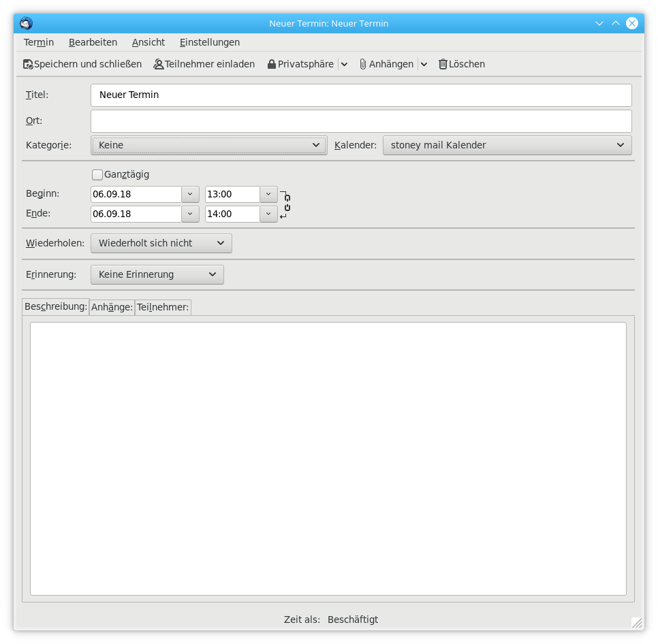The image size is (658, 644).
Task: Click the Speichern und schließen save icon
Action: coord(28,64)
